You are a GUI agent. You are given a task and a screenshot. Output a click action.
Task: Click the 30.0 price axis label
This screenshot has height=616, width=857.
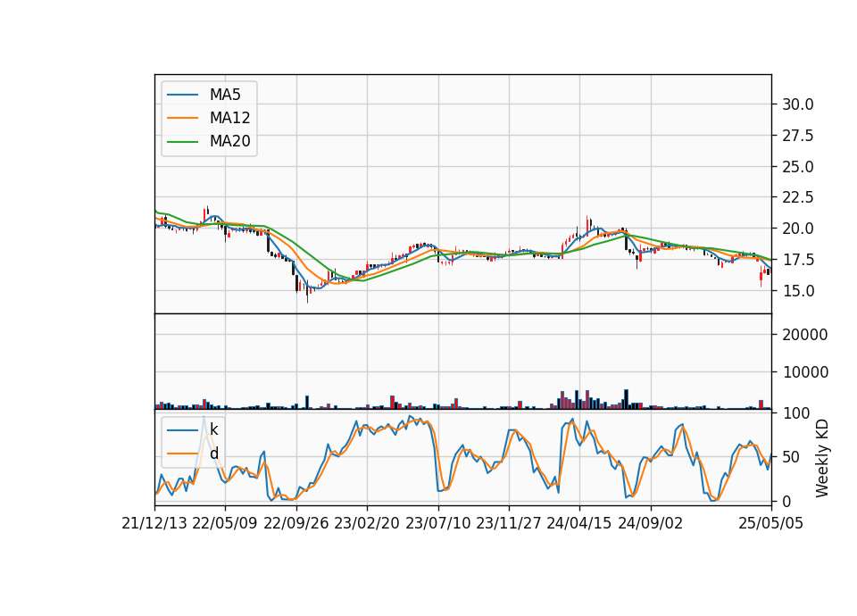(797, 104)
